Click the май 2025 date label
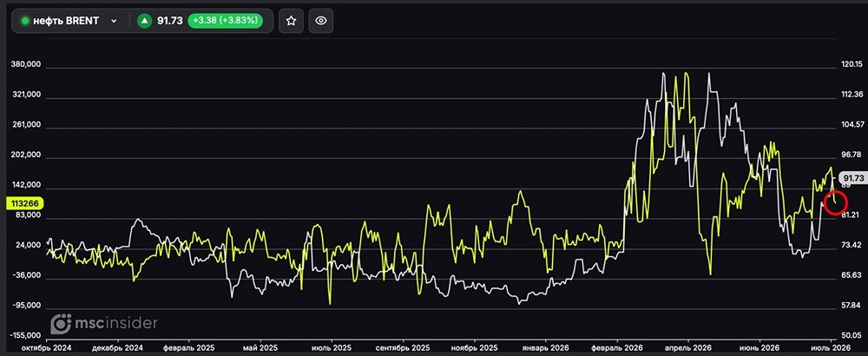The height and width of the screenshot is (356, 868). click(260, 348)
